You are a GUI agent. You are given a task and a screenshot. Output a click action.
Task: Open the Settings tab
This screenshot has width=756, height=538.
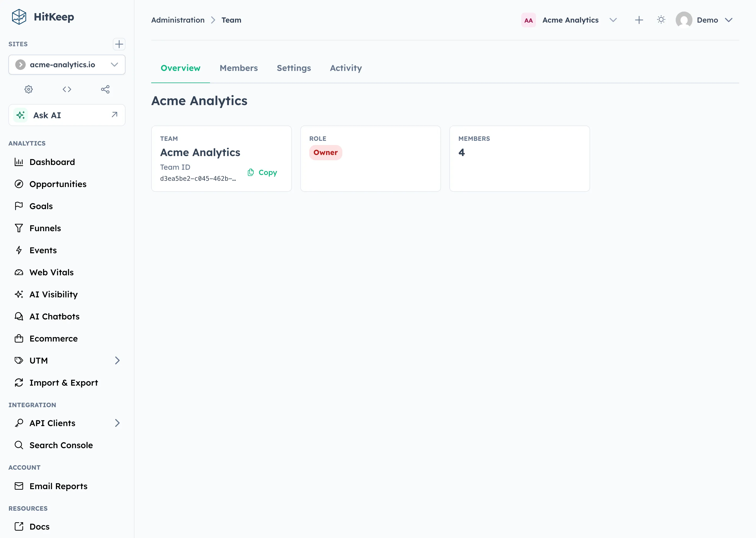pyautogui.click(x=293, y=68)
